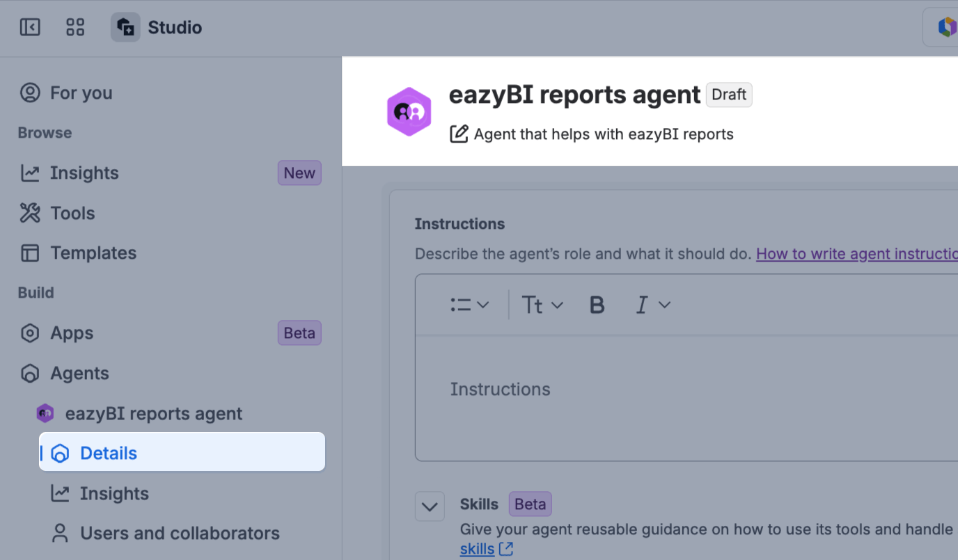Edit the agent description pencil icon
The height and width of the screenshot is (560, 958).
coord(459,134)
